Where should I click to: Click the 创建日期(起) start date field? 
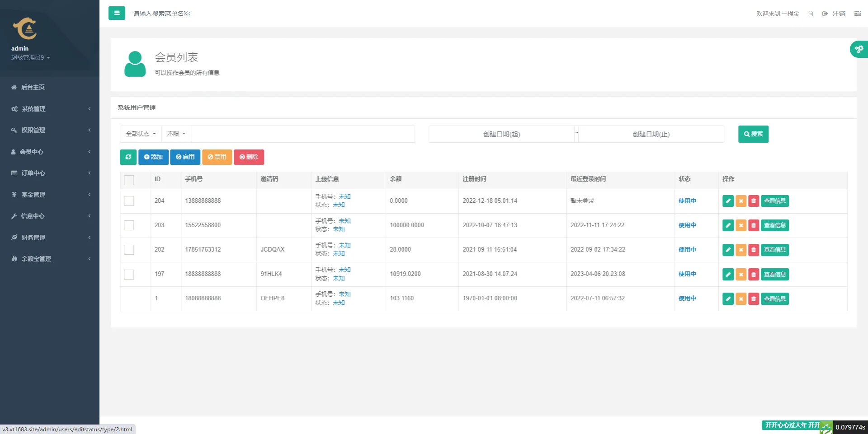(x=501, y=134)
